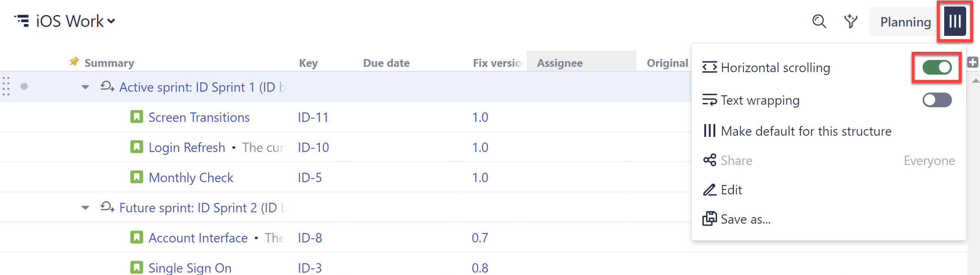This screenshot has height=275, width=980.
Task: Open issue link ID-11
Action: (x=313, y=117)
